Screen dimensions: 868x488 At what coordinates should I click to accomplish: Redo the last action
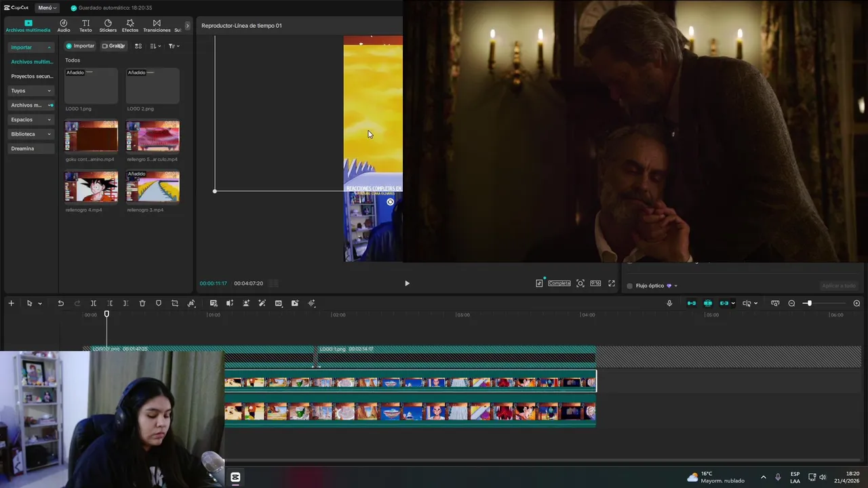click(x=77, y=303)
